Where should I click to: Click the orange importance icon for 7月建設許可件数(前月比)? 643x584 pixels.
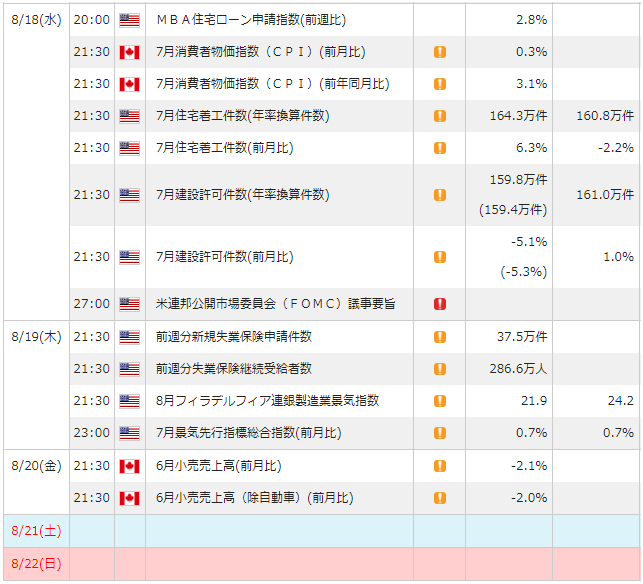click(x=440, y=257)
